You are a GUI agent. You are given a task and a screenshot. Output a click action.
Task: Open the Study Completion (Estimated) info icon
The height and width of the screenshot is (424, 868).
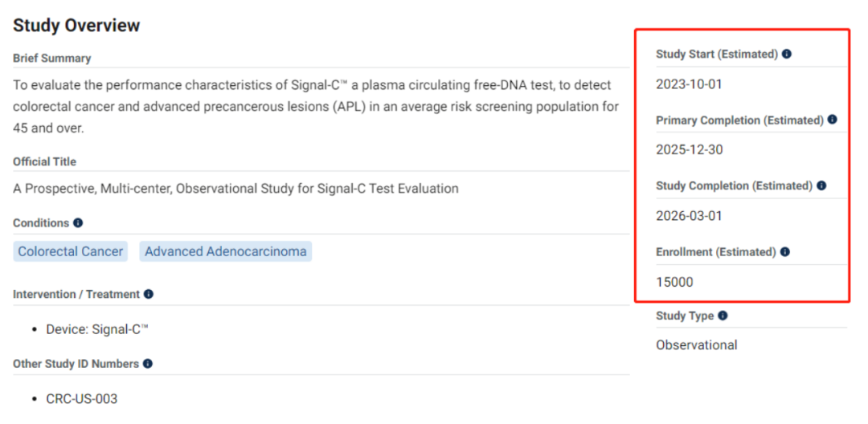coord(821,185)
